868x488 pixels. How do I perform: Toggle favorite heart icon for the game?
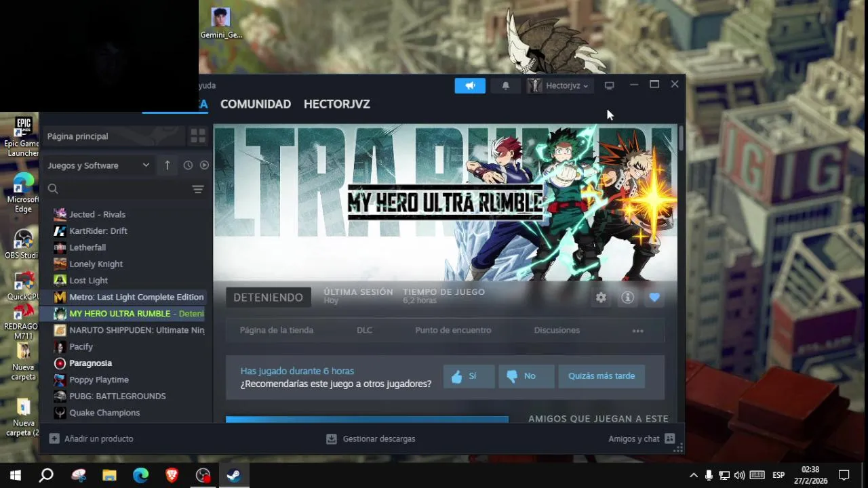pos(654,298)
